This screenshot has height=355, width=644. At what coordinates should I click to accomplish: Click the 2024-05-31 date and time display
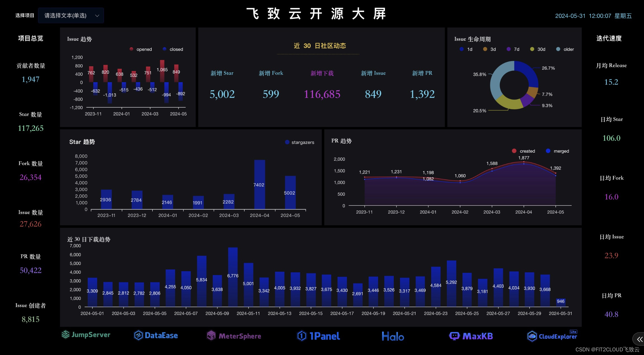point(593,16)
